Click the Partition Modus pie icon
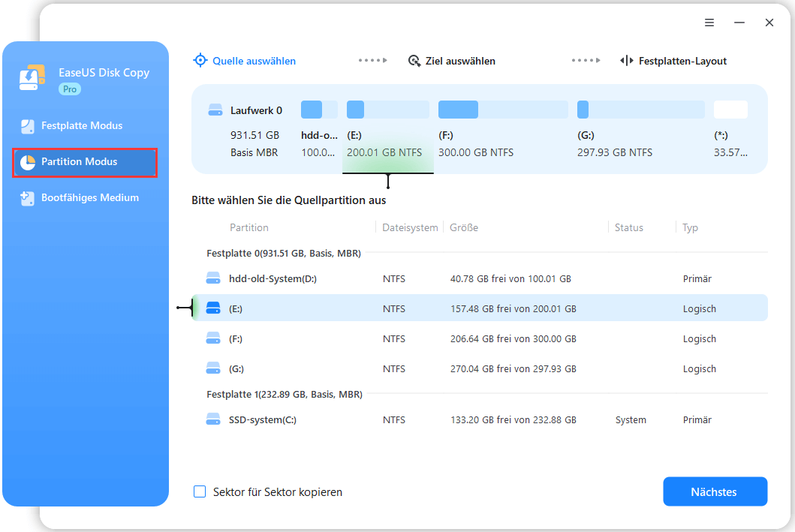Image resolution: width=795 pixels, height=532 pixels. [27, 162]
